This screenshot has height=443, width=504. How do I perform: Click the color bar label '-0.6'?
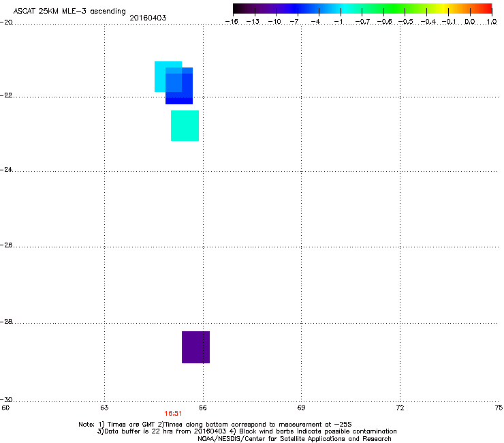pyautogui.click(x=384, y=22)
